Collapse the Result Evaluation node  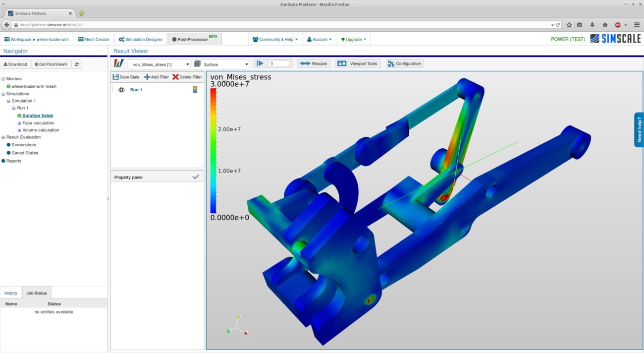pyautogui.click(x=3, y=137)
